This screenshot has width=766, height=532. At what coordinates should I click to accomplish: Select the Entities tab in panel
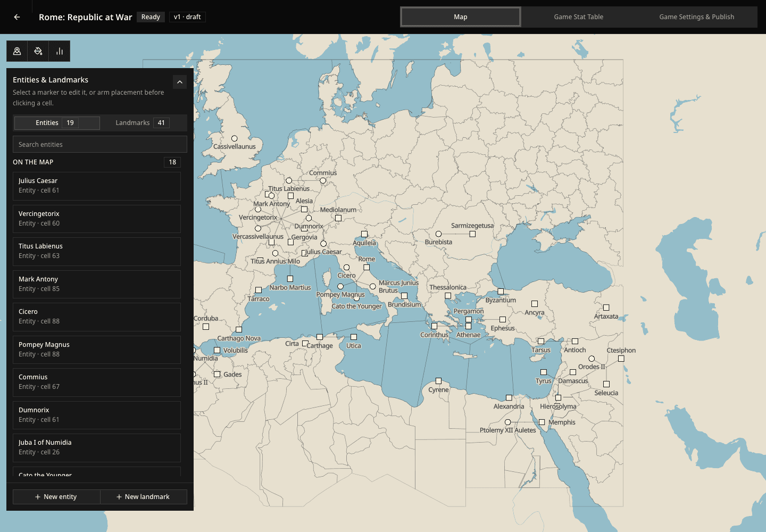(x=57, y=123)
